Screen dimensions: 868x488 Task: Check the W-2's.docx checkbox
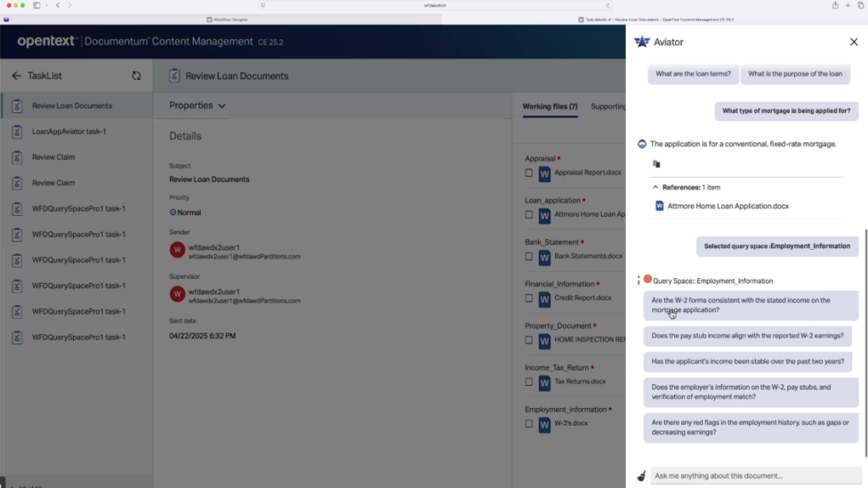[x=528, y=423]
